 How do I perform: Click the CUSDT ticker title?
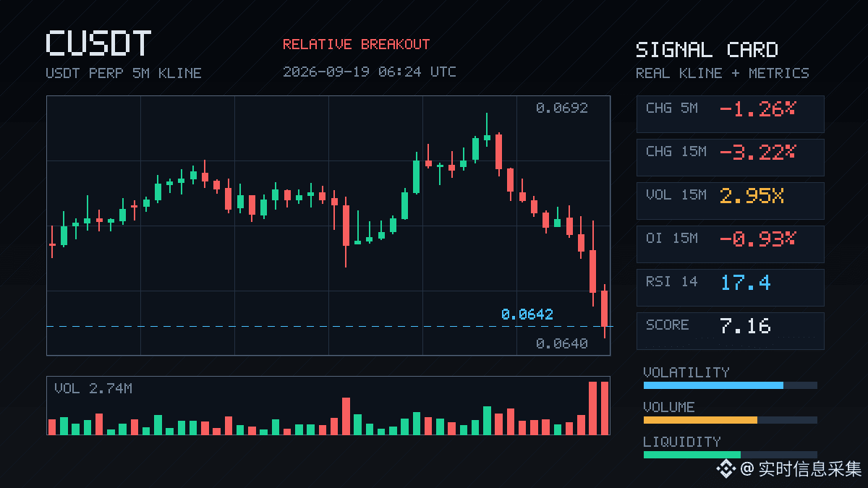coord(98,43)
